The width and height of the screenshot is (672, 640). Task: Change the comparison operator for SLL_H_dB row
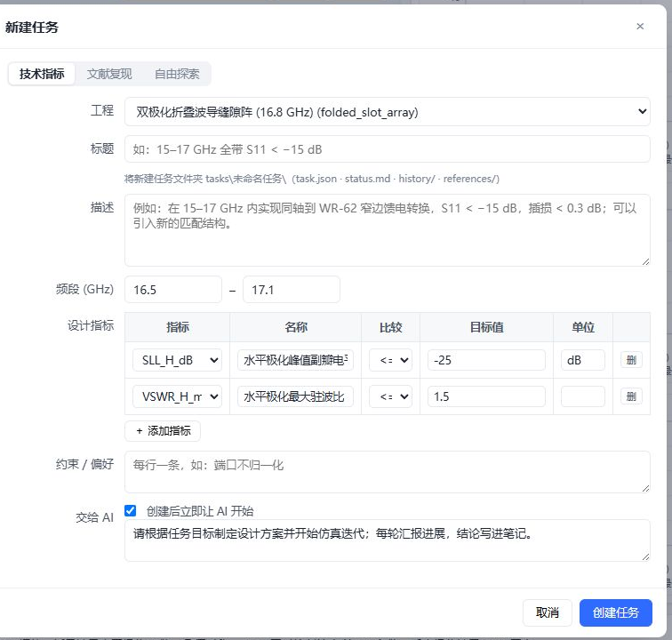click(x=390, y=360)
